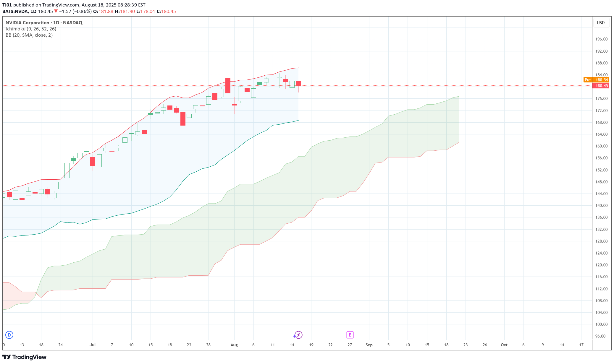Select the Ichimoku (9, 26, 52, 26) indicator legend

coord(31,29)
